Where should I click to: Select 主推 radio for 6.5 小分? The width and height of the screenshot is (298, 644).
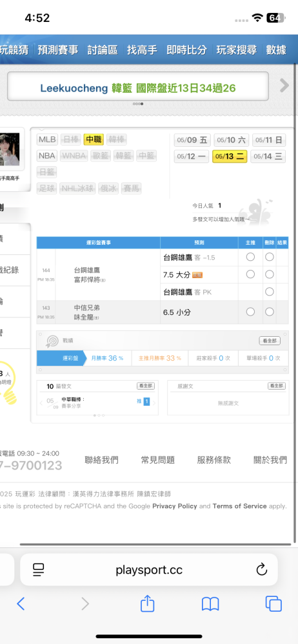250,312
